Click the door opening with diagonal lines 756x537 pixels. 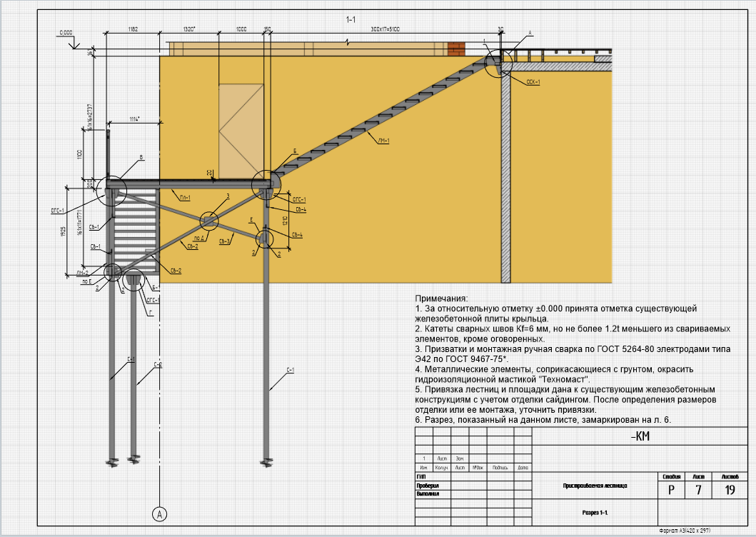click(x=241, y=132)
